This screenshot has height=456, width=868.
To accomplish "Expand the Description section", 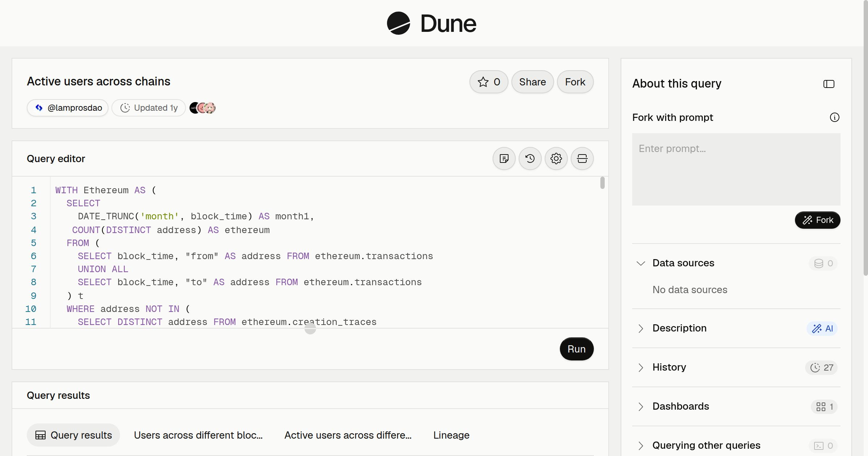I will 641,328.
